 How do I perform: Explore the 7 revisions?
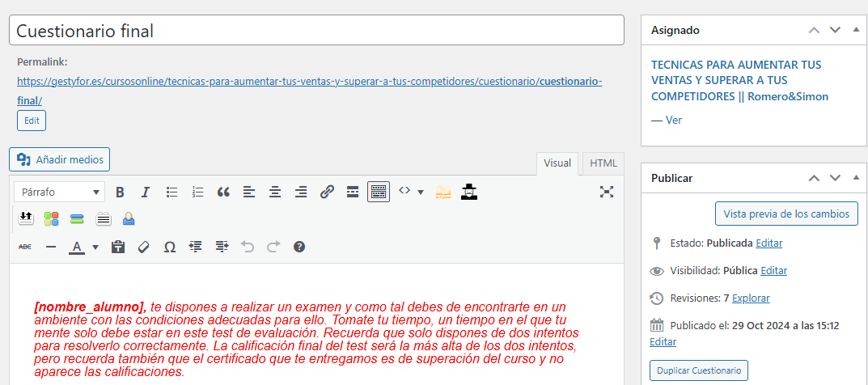[751, 298]
